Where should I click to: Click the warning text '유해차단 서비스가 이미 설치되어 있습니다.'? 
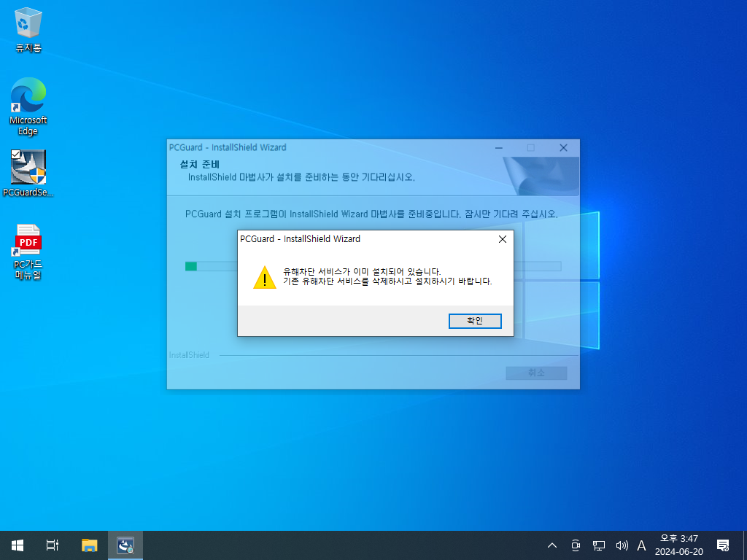point(362,271)
